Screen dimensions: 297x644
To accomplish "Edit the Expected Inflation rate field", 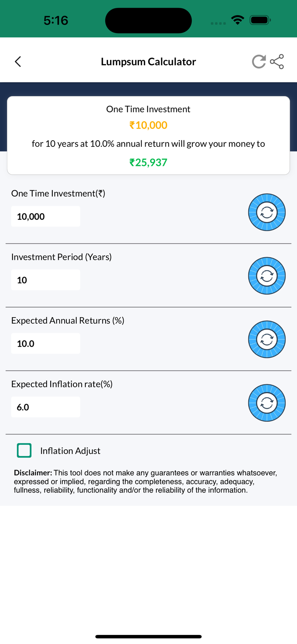I will coord(46,407).
